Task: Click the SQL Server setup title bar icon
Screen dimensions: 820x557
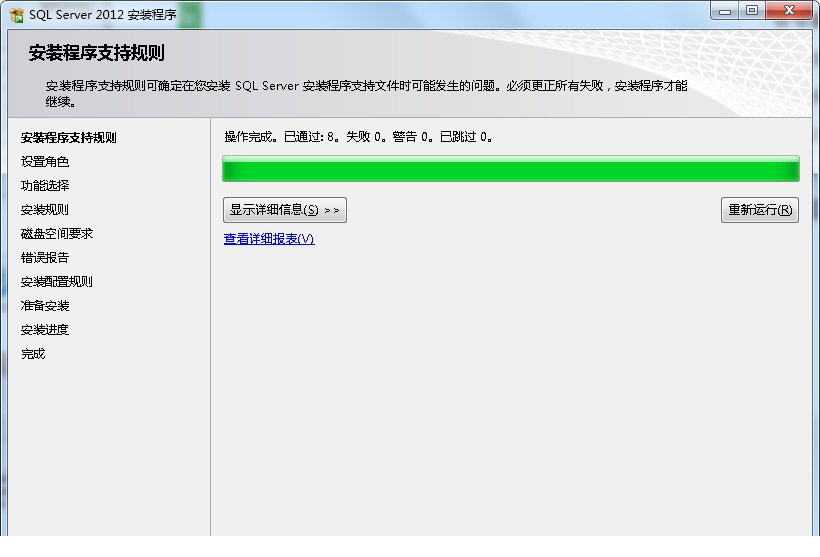Action: [16, 15]
